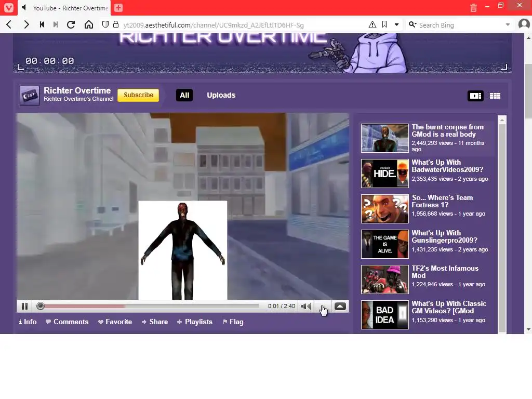This screenshot has height=399, width=532.
Task: Reload the current page
Action: click(71, 24)
